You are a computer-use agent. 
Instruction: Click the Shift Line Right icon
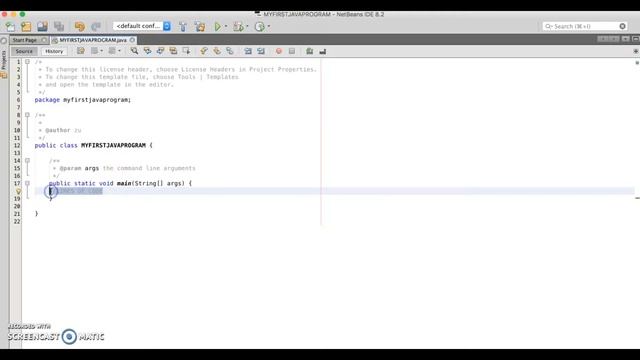point(261,51)
